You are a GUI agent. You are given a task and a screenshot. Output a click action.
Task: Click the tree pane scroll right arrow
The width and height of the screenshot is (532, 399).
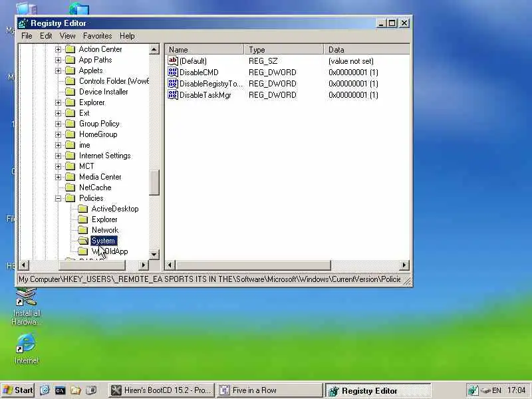144,265
